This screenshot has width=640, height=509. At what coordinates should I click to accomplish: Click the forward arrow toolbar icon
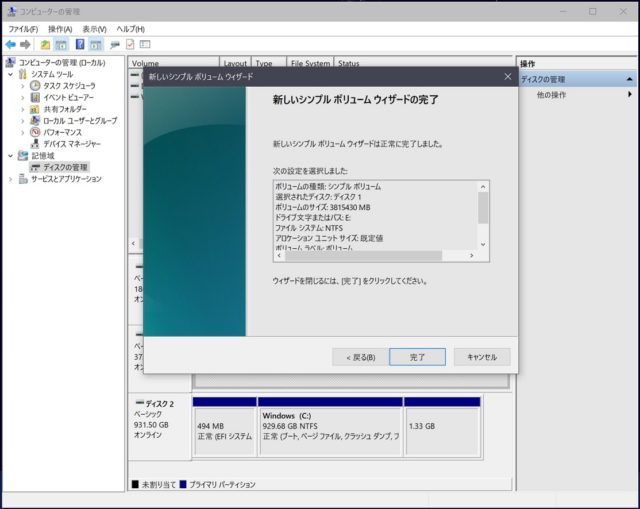click(x=25, y=44)
